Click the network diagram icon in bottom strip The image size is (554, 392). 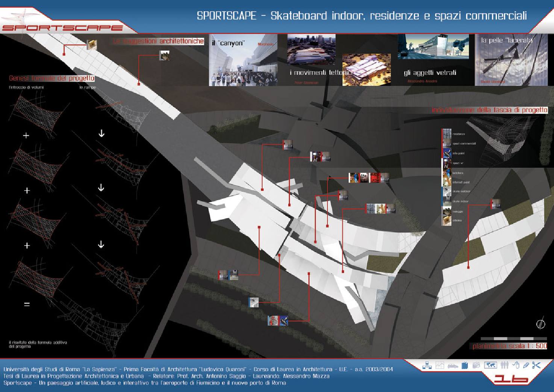(x=427, y=365)
